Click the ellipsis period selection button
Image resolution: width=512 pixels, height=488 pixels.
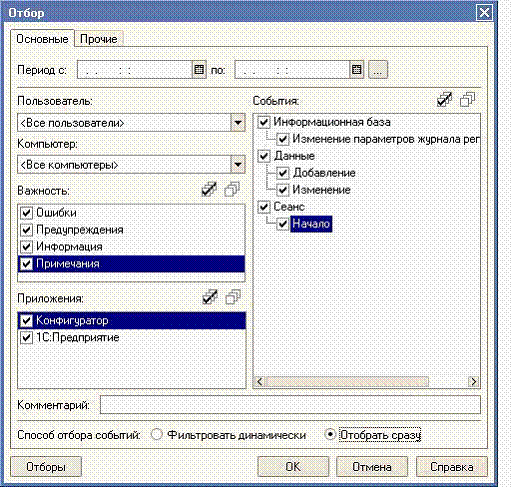tap(378, 70)
